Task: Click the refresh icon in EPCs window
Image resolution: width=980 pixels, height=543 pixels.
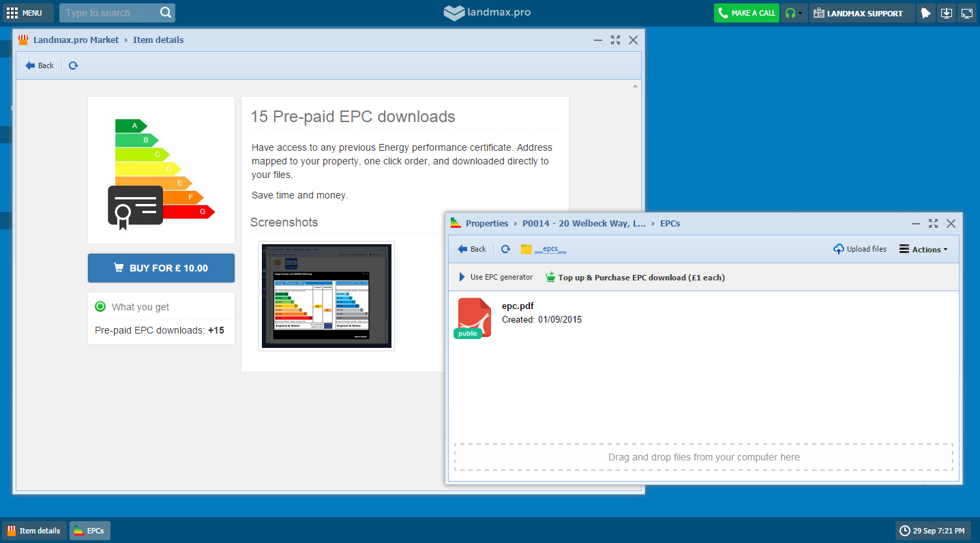Action: tap(505, 250)
